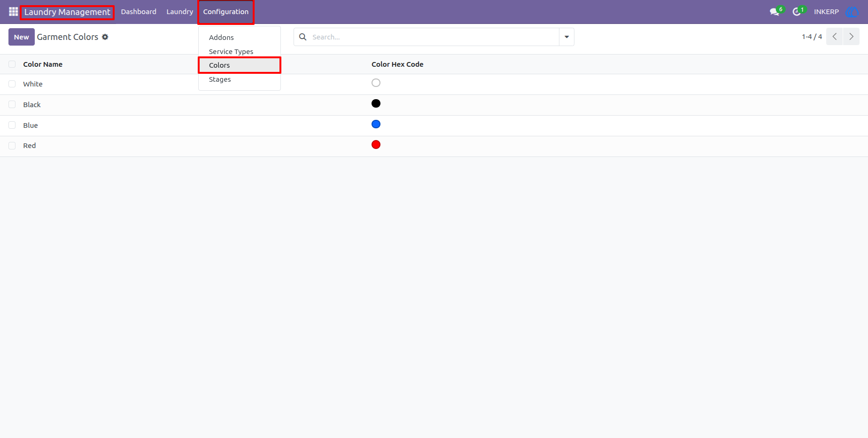The width and height of the screenshot is (868, 438).
Task: Open the Black color record
Action: click(x=32, y=105)
